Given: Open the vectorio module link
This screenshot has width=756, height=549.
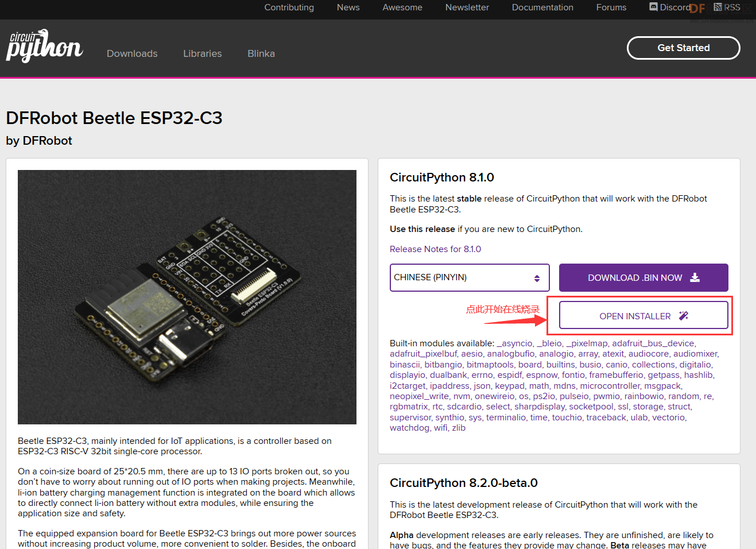Looking at the screenshot, I should coord(668,417).
